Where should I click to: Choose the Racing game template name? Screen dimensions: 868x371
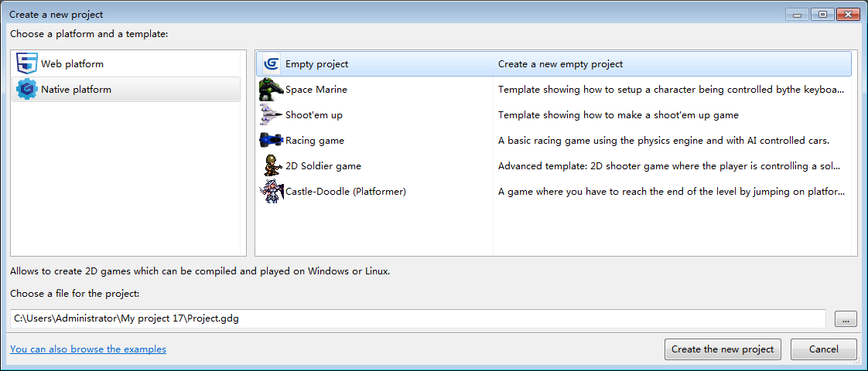click(315, 141)
